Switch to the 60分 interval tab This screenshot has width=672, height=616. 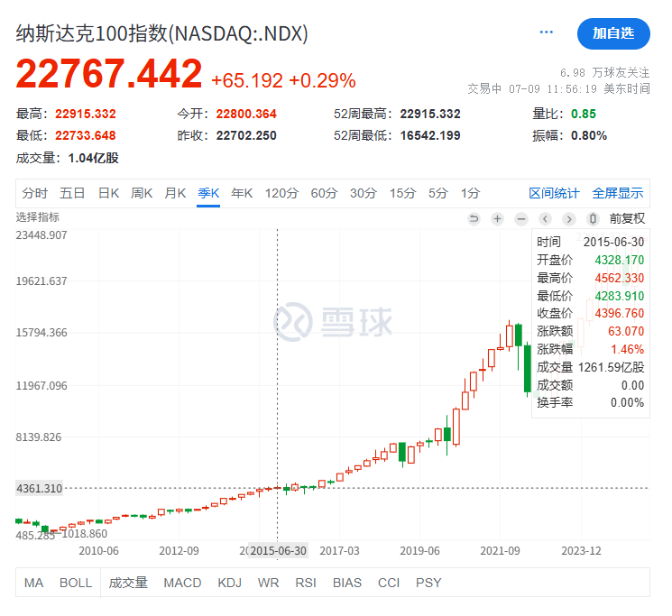point(324,193)
